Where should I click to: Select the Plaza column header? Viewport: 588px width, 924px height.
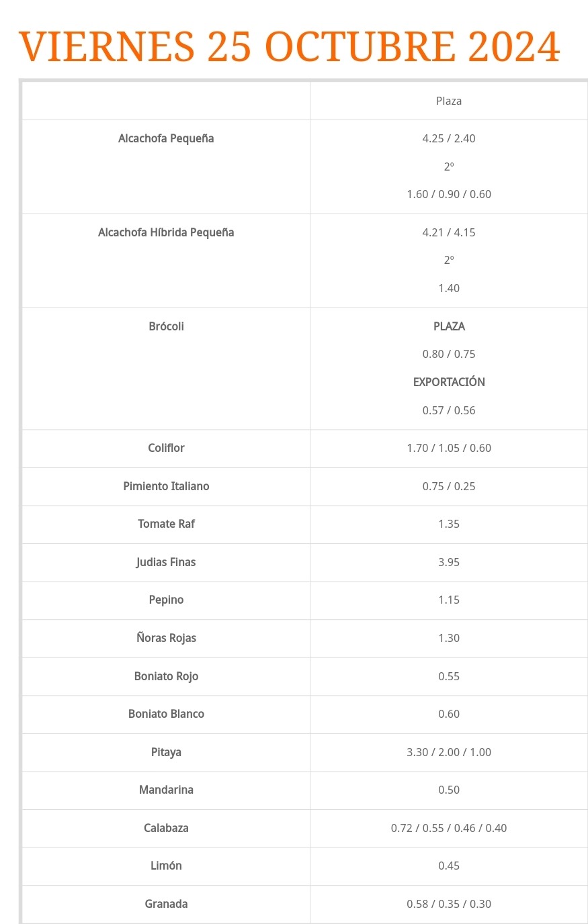click(x=449, y=101)
